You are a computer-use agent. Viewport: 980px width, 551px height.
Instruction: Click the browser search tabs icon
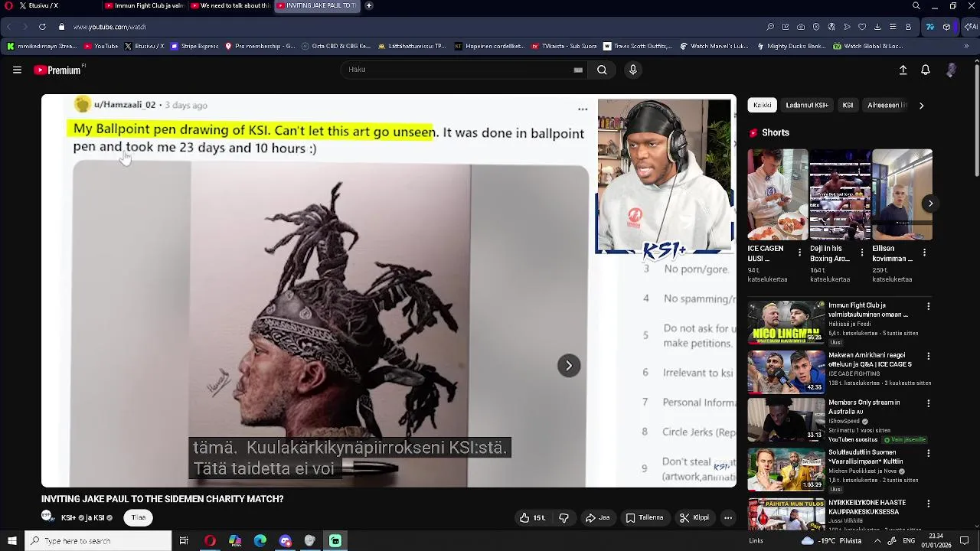click(x=916, y=5)
